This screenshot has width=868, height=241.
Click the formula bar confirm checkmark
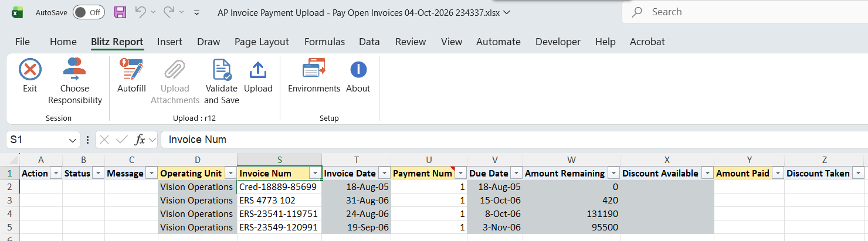click(122, 140)
